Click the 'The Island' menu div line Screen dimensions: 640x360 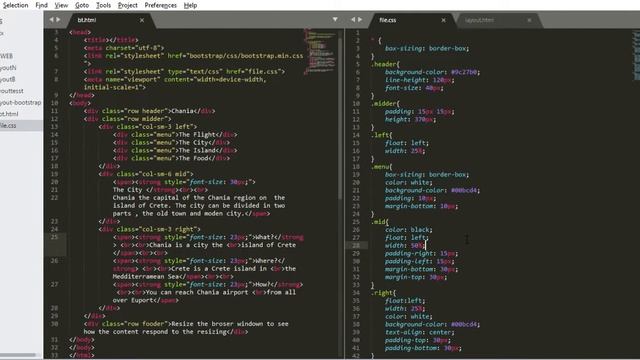coord(175,150)
